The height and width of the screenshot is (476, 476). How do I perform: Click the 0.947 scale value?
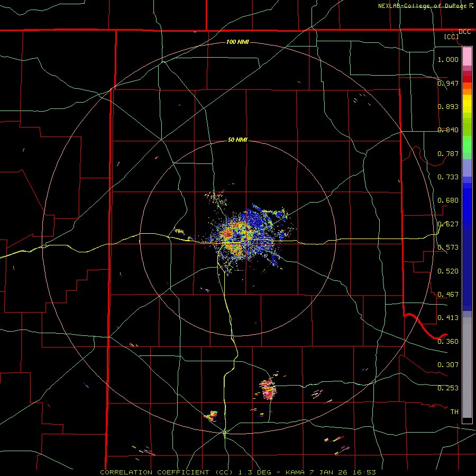coord(448,83)
